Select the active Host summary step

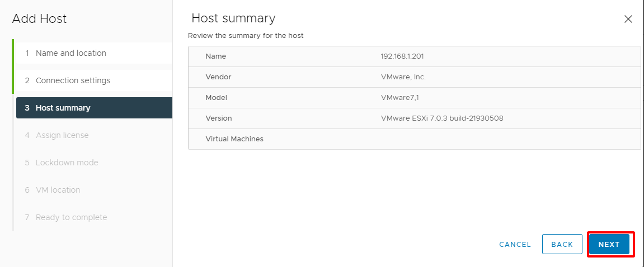[94, 108]
